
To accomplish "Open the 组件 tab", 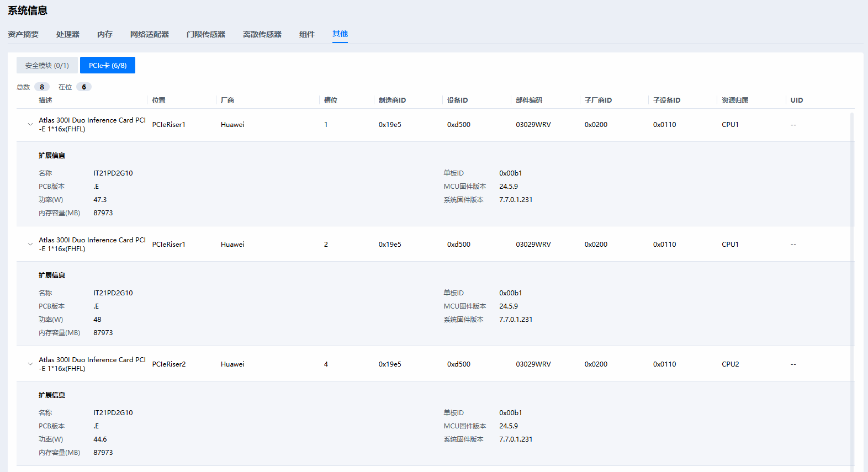I will [x=307, y=34].
